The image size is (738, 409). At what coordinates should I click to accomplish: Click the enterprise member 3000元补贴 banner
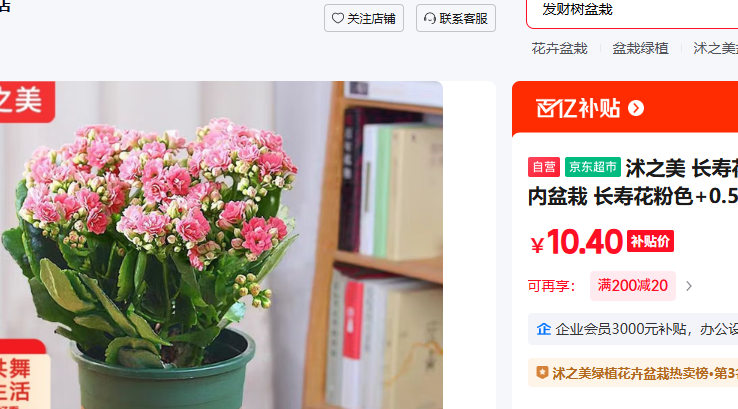pos(633,329)
